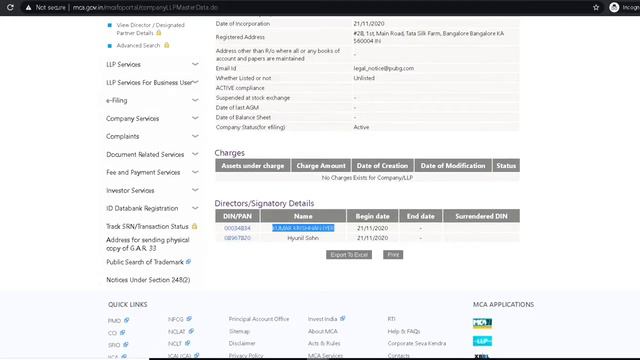Bookmark this page with the star icon

pos(596,7)
